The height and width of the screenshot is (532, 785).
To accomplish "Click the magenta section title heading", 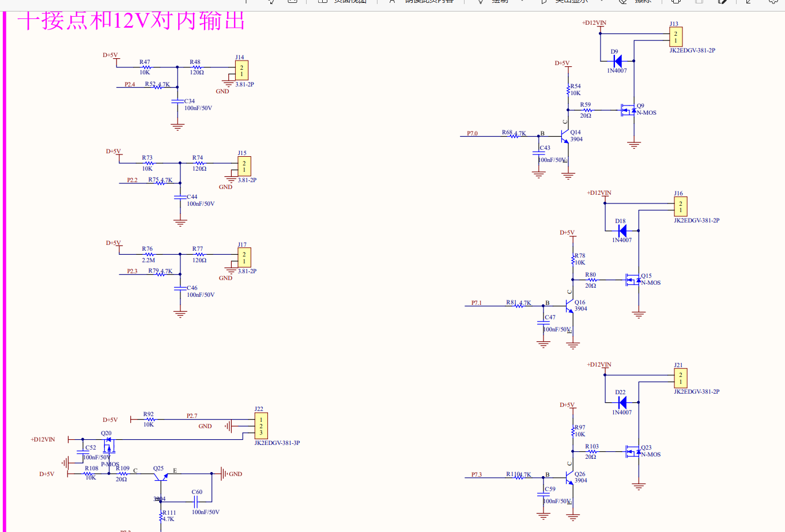I will [x=131, y=21].
